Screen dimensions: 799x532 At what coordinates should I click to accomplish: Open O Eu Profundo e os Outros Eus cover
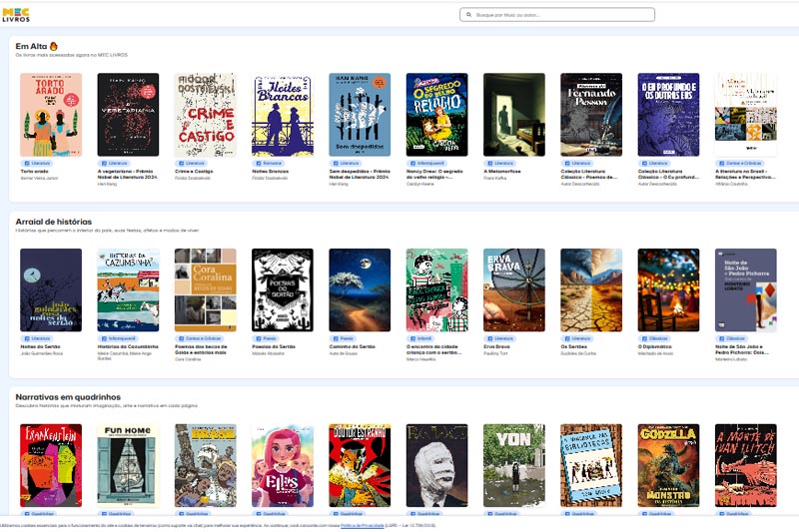point(668,115)
